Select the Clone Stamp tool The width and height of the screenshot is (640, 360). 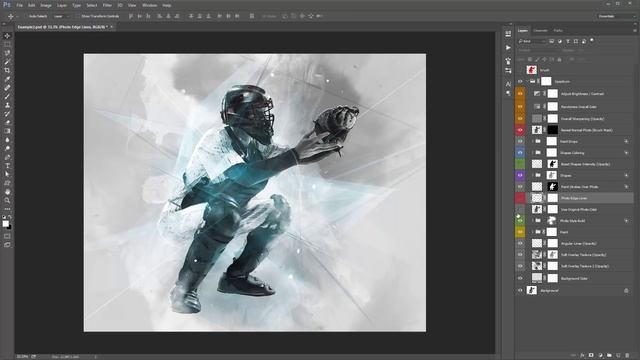[7, 105]
